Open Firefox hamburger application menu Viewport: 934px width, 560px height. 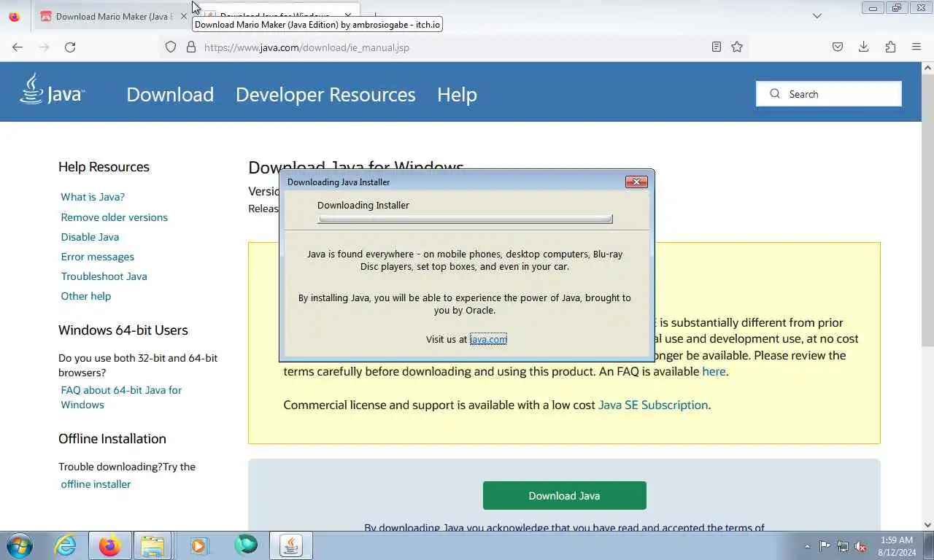[x=916, y=47]
